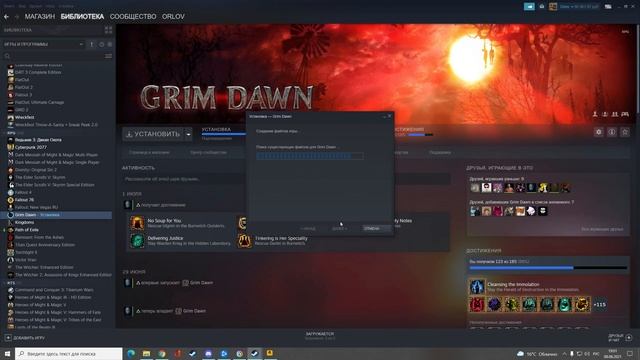Click the No Soup for You achievement icon
Viewport: 640px width, 360px height.
(137, 223)
